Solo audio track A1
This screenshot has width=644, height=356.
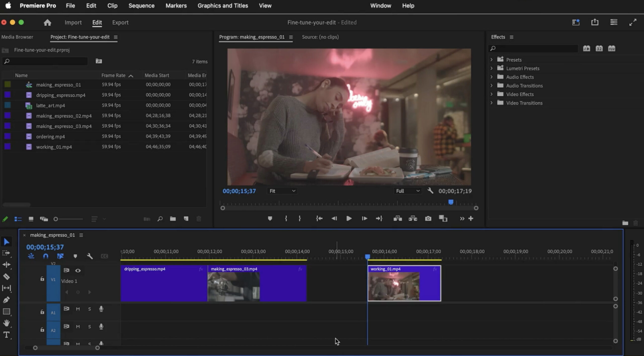90,309
